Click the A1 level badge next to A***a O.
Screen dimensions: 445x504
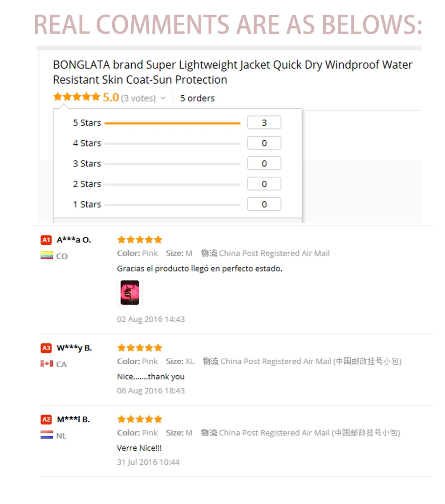[x=46, y=240]
